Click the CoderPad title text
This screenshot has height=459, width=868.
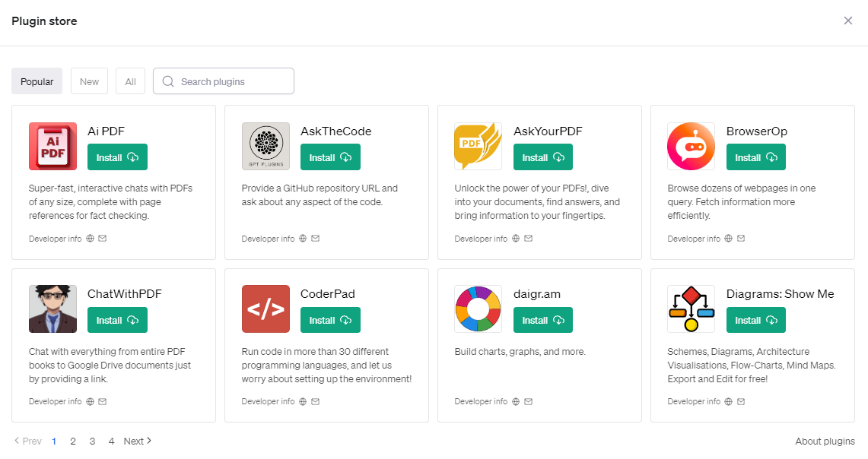328,293
